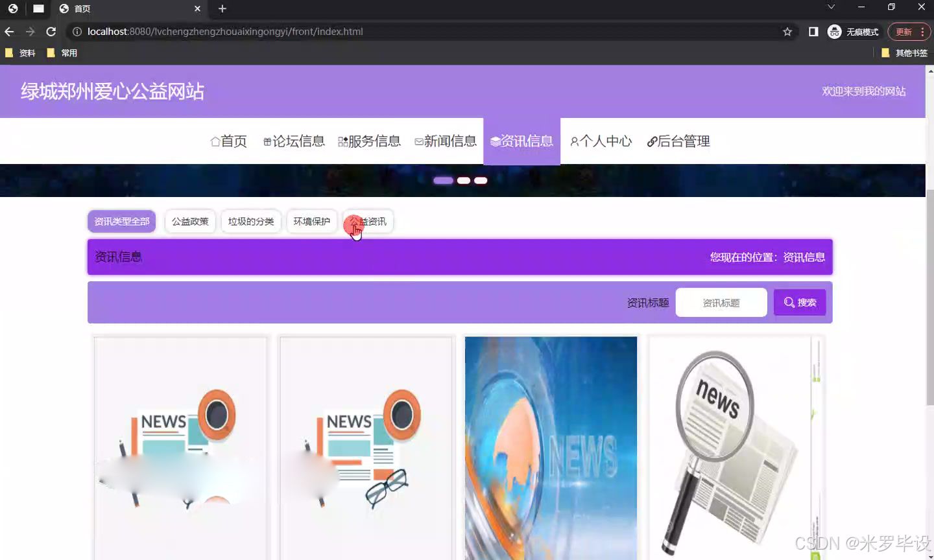
Task: Click the link icon beside 后台管理
Action: [652, 141]
